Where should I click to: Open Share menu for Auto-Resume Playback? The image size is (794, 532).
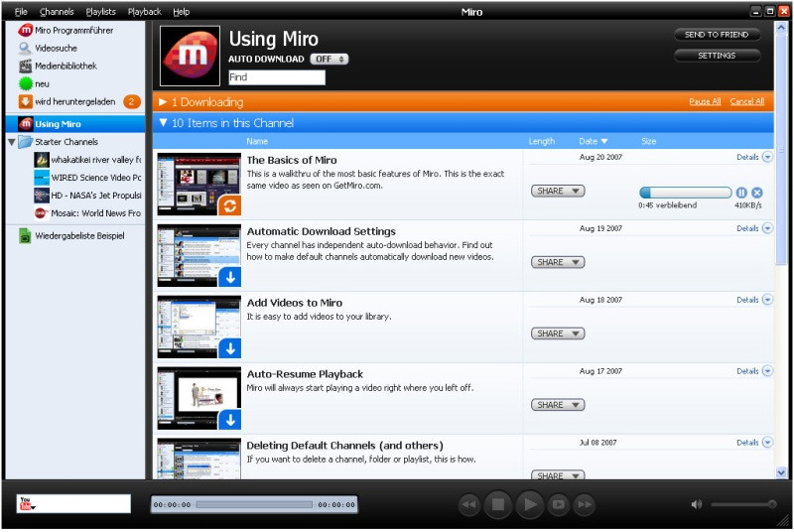558,405
